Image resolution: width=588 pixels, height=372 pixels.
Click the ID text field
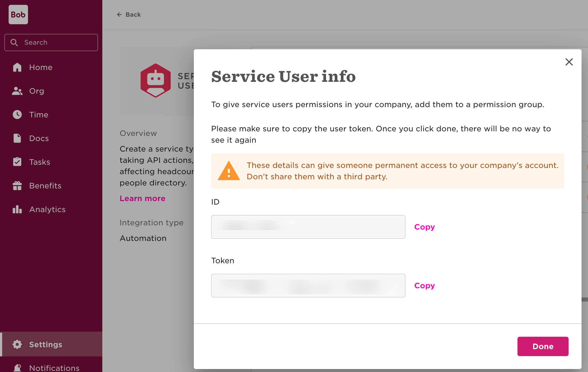click(x=308, y=227)
